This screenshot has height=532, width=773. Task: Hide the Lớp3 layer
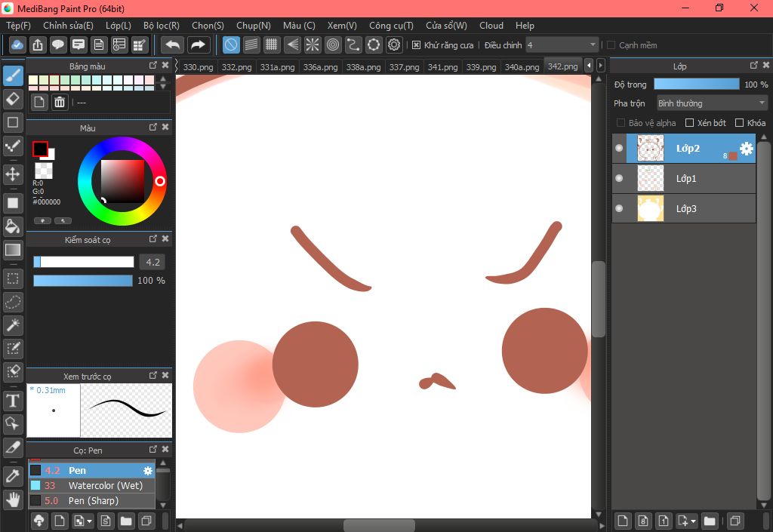pos(619,208)
